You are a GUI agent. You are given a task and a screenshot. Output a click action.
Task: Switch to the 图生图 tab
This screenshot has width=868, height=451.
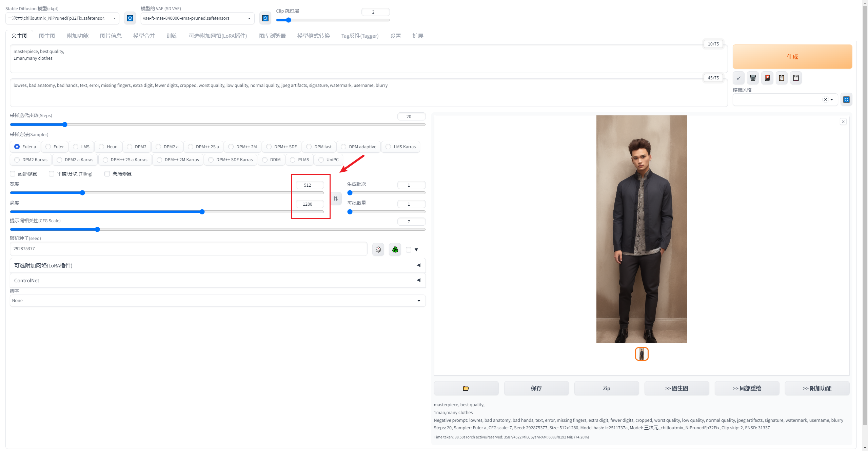click(x=47, y=36)
